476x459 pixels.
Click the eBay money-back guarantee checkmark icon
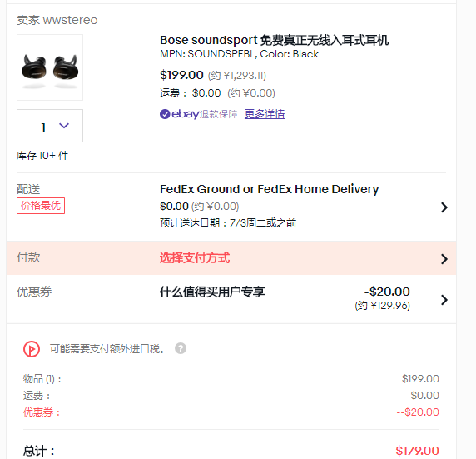(x=165, y=114)
